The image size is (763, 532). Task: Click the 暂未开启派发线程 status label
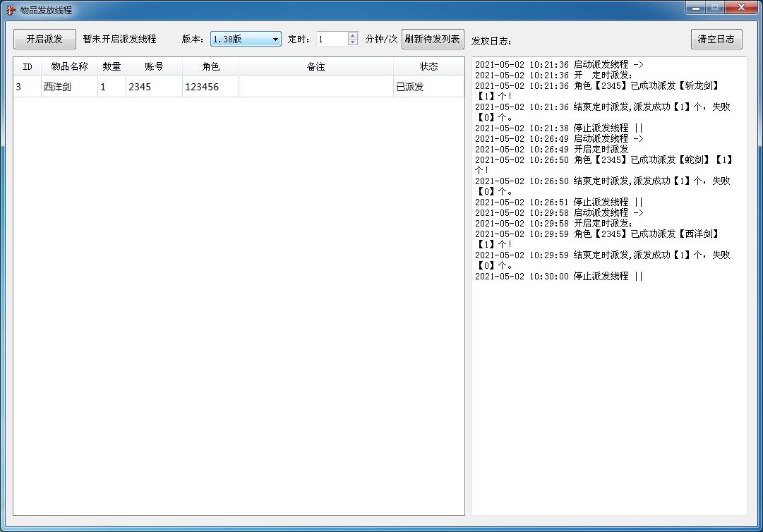tap(120, 39)
